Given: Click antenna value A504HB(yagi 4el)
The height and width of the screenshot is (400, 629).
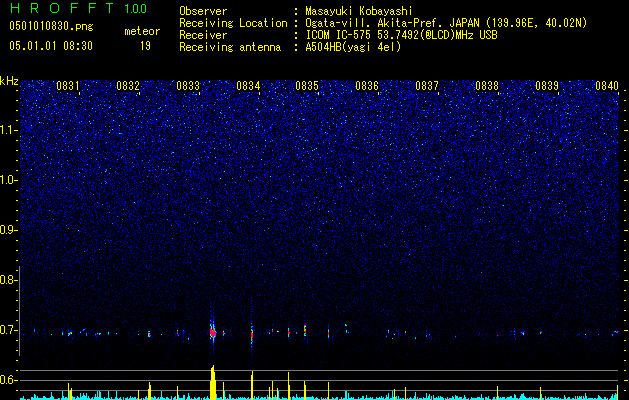Looking at the screenshot, I should tap(353, 47).
